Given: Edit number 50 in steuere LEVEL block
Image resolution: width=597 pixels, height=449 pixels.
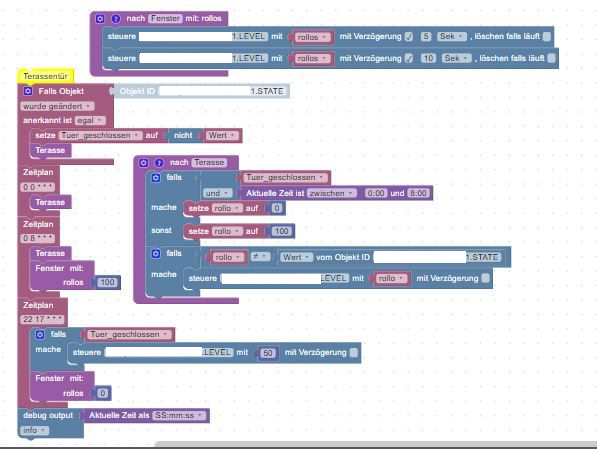Looking at the screenshot, I should point(268,353).
